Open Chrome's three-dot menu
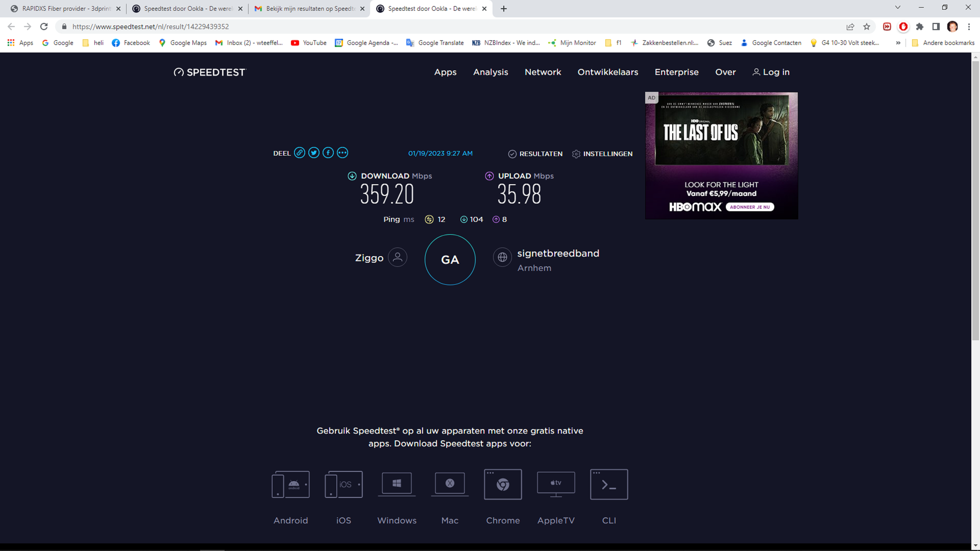The image size is (980, 551). (x=969, y=27)
